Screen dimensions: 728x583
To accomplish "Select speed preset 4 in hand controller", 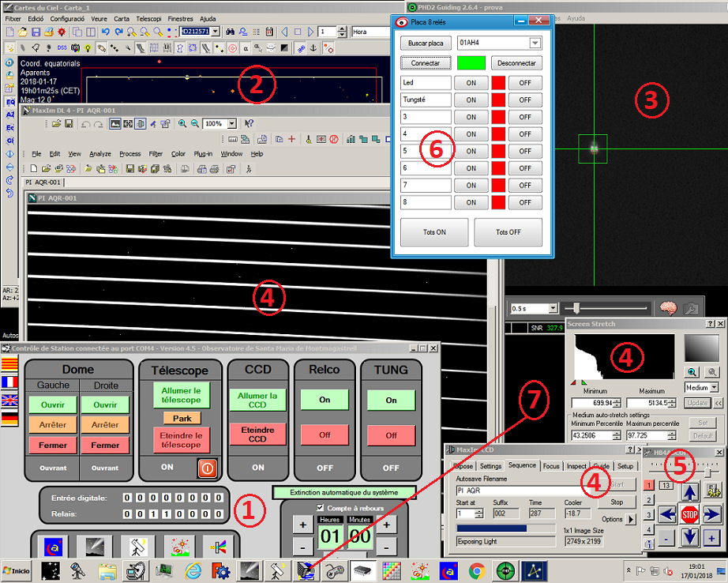I will tap(649, 529).
